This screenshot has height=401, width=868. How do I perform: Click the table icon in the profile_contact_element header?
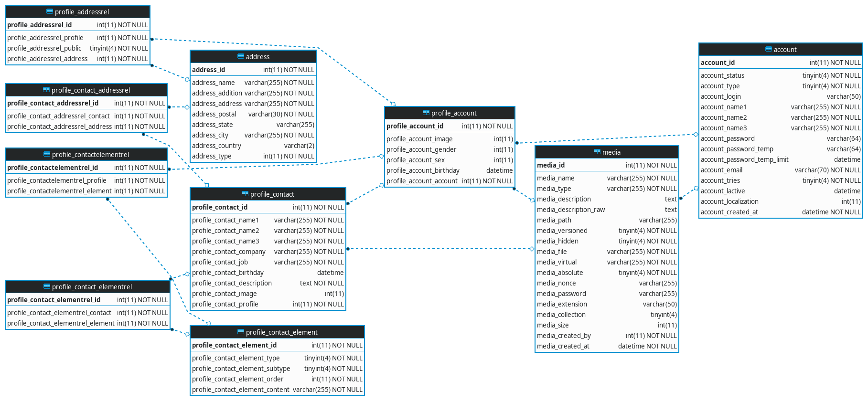(x=241, y=332)
